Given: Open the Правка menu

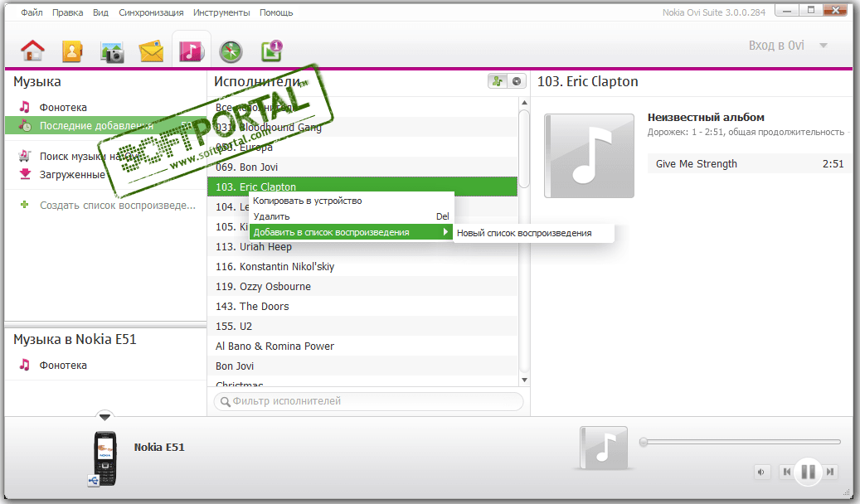Looking at the screenshot, I should tap(67, 12).
